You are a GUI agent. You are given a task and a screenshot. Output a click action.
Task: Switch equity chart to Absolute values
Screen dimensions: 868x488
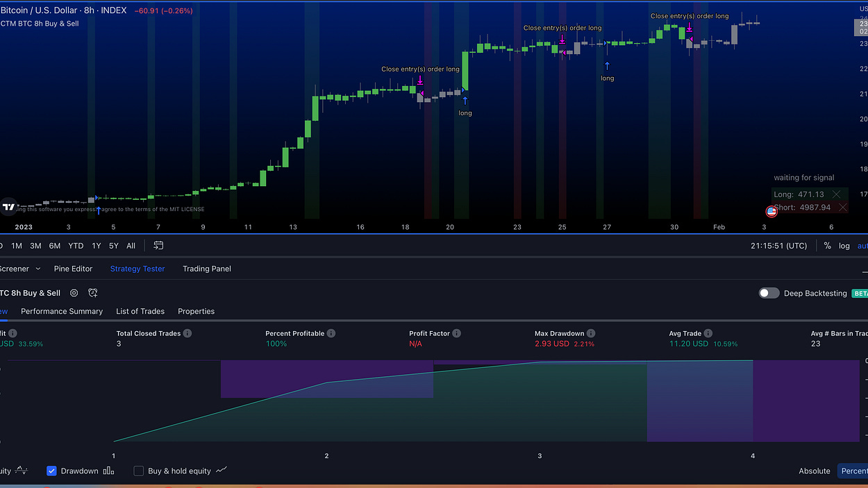815,471
